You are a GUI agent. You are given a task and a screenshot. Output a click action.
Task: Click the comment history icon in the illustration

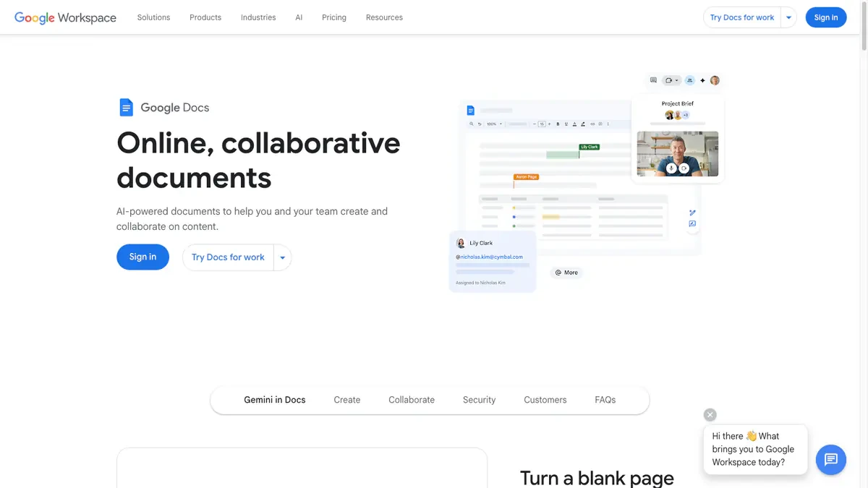pyautogui.click(x=653, y=80)
